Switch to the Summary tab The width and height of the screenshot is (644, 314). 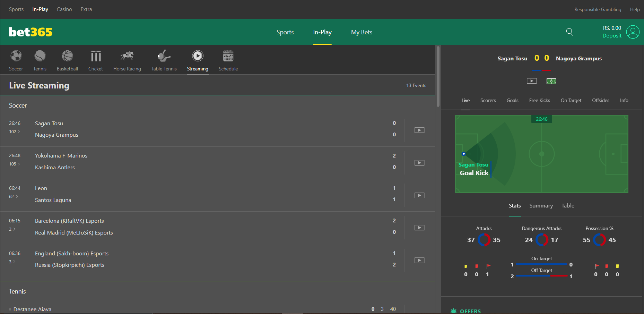(x=541, y=206)
